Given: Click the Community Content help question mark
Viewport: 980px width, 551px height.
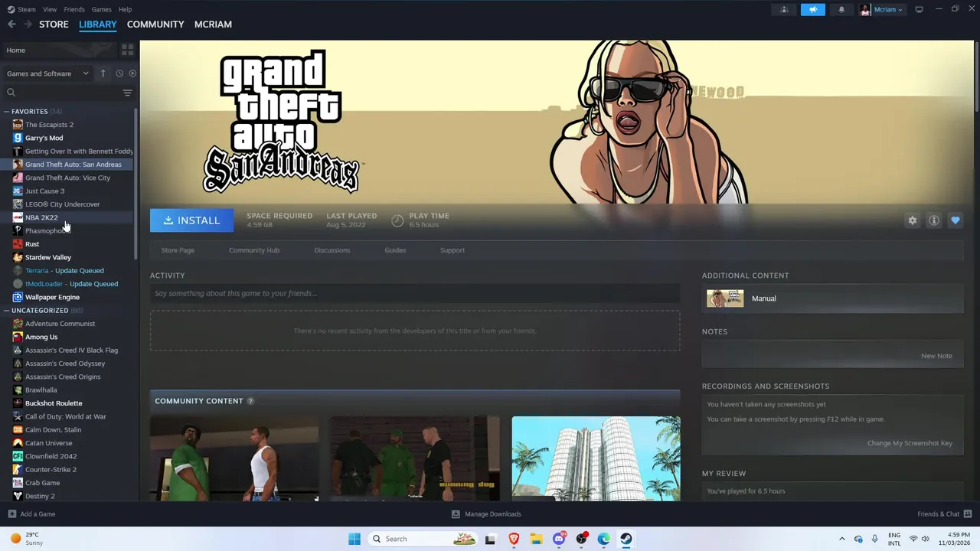Looking at the screenshot, I should [250, 401].
